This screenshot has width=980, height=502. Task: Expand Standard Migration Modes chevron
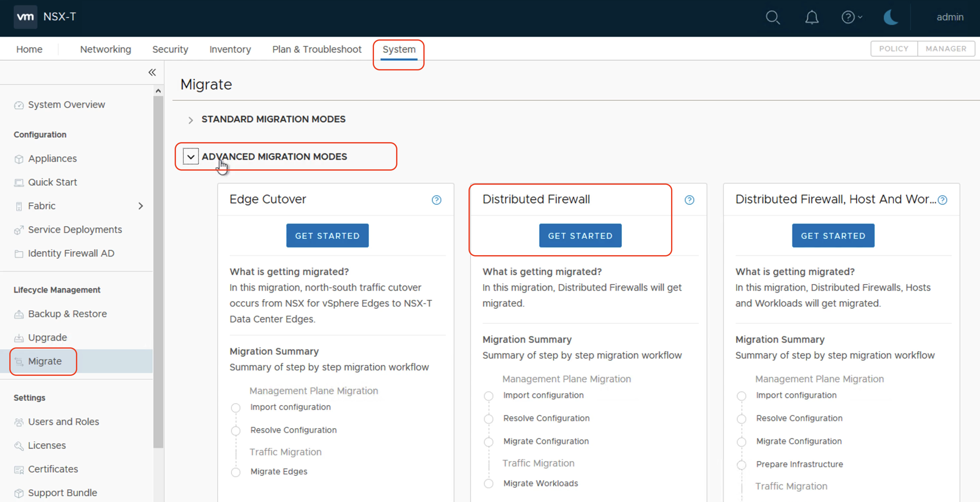(x=191, y=120)
